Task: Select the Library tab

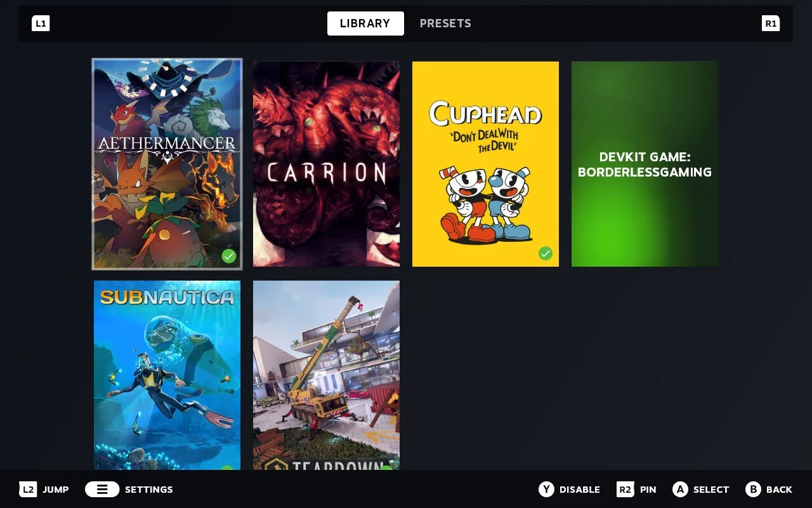Action: click(x=365, y=23)
